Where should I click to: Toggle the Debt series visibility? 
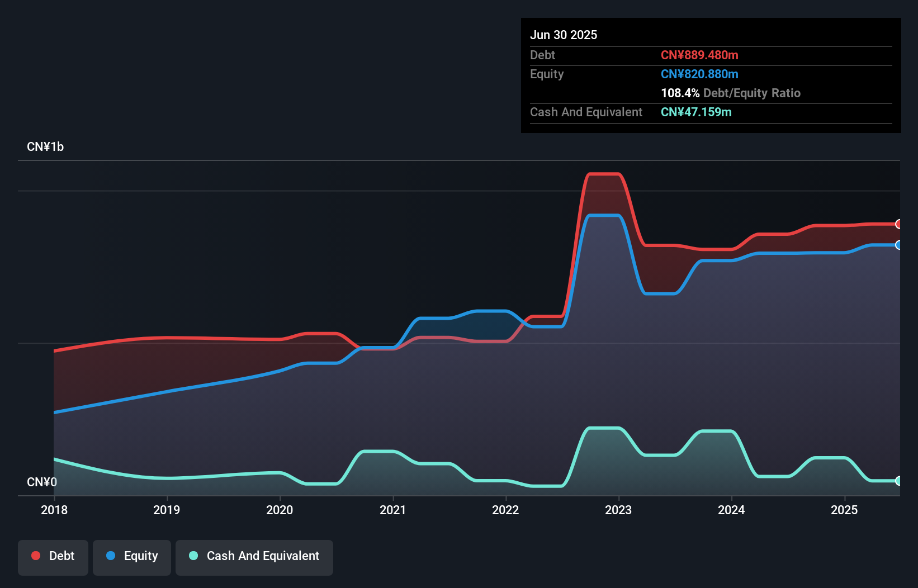(x=53, y=556)
